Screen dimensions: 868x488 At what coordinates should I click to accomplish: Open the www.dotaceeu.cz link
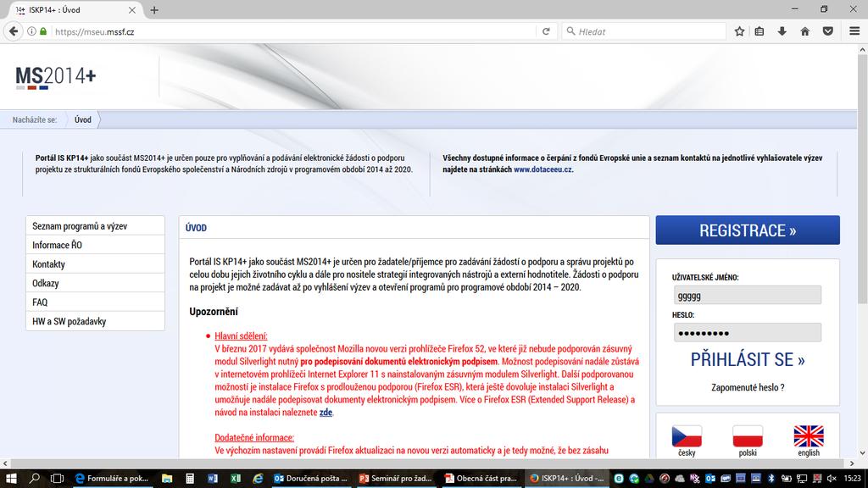click(542, 169)
